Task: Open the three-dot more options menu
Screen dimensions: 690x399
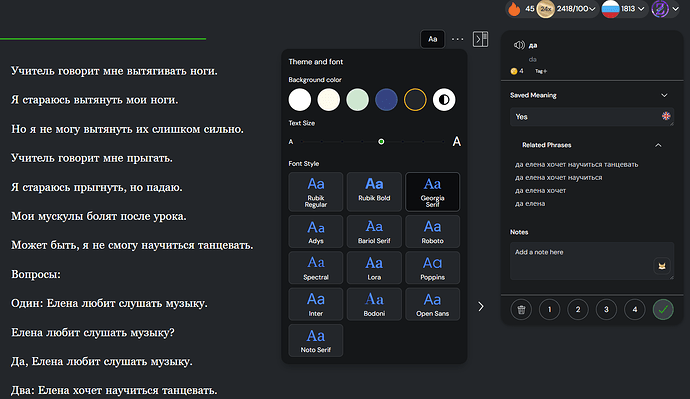Action: click(x=458, y=39)
